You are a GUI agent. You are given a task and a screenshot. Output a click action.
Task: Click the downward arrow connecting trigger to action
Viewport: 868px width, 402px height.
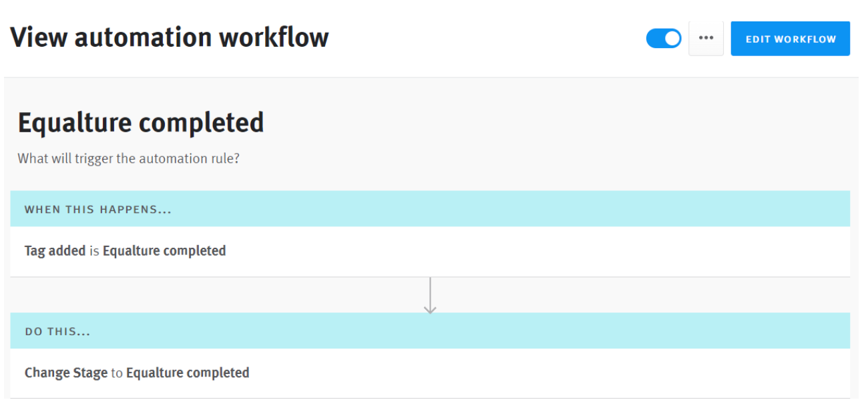[430, 294]
